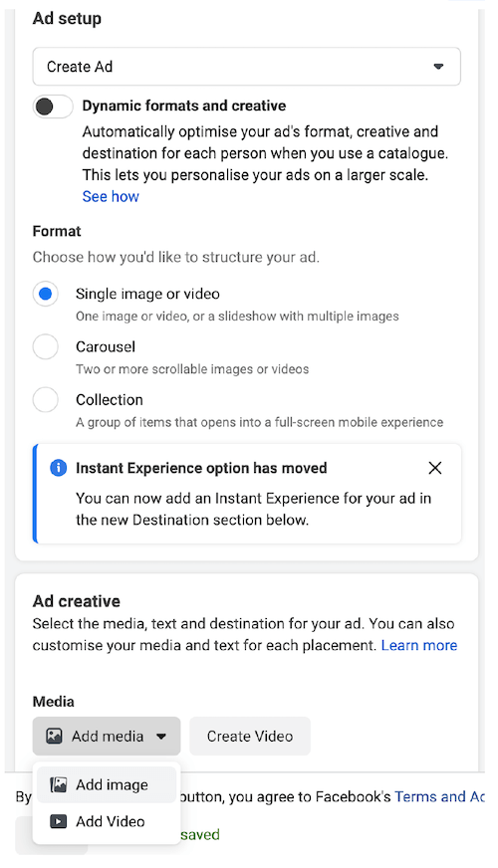
Task: Expand the Add media dropdown button
Action: click(x=107, y=737)
